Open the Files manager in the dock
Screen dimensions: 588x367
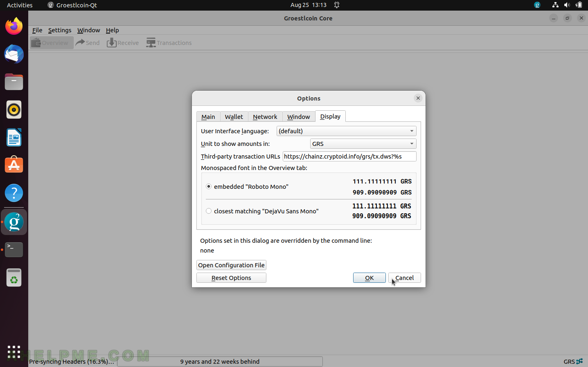click(14, 82)
